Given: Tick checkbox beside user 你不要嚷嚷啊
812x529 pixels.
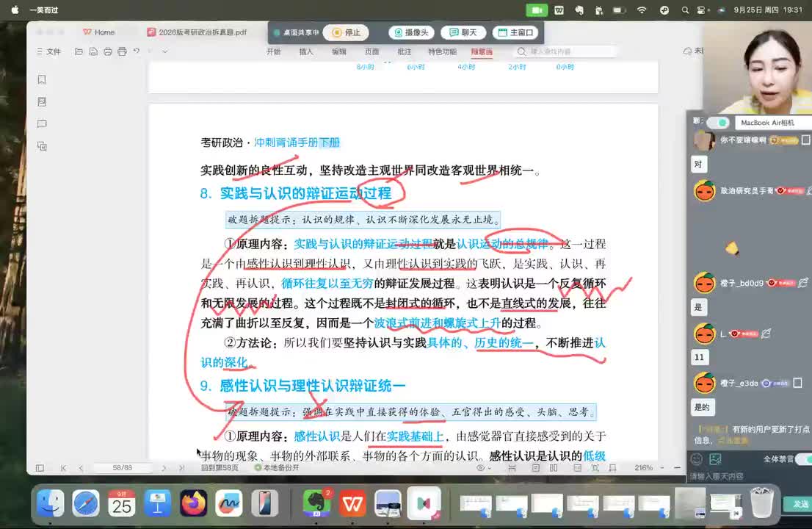Looking at the screenshot, I should [806, 140].
